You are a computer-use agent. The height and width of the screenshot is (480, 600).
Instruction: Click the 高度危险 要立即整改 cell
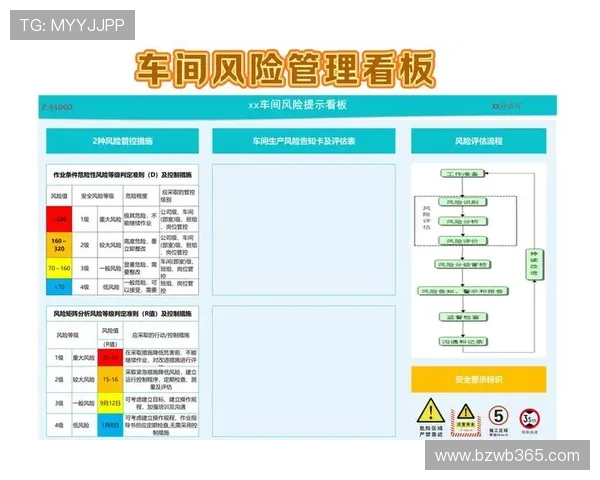pyautogui.click(x=141, y=245)
